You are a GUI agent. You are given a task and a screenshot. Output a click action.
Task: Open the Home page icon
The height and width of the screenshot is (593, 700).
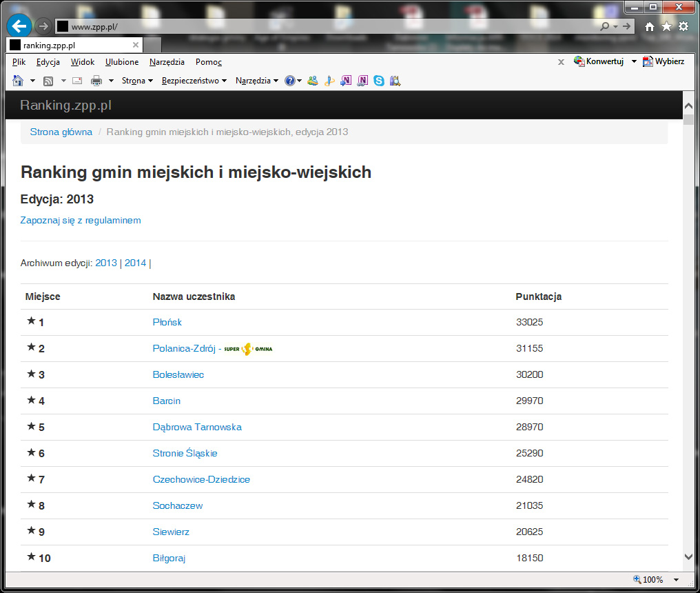click(x=648, y=26)
